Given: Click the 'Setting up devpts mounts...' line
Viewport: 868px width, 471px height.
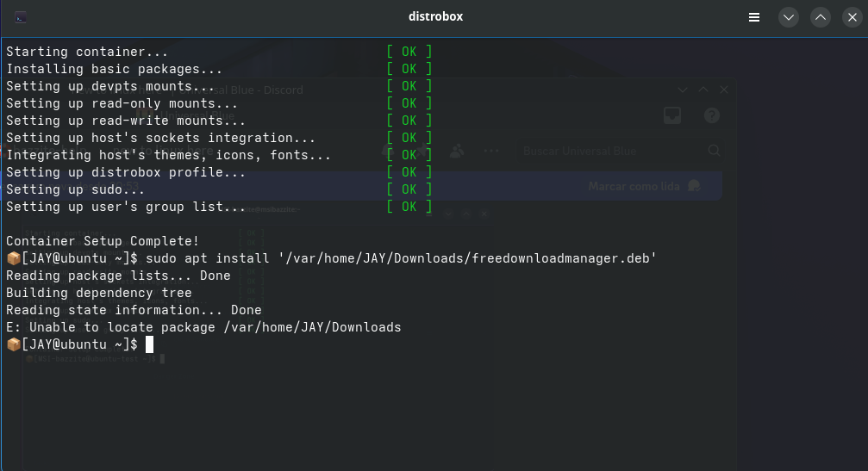Looking at the screenshot, I should click(110, 86).
